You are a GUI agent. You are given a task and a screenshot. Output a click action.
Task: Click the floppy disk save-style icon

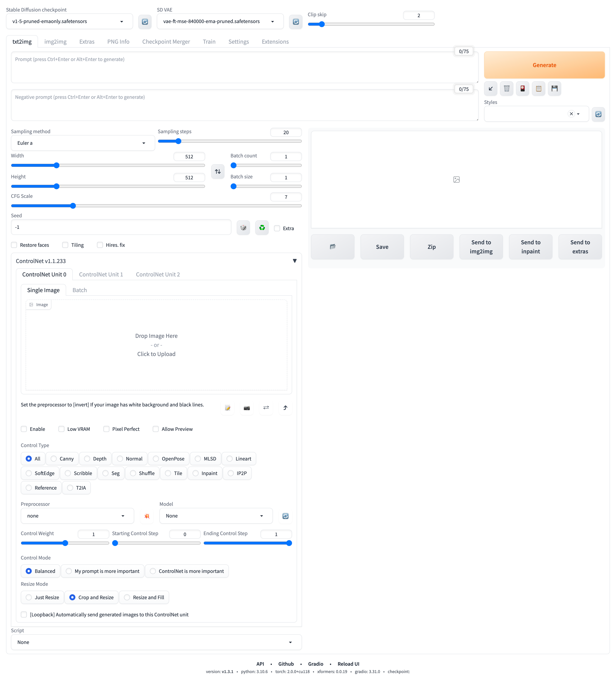pos(554,88)
